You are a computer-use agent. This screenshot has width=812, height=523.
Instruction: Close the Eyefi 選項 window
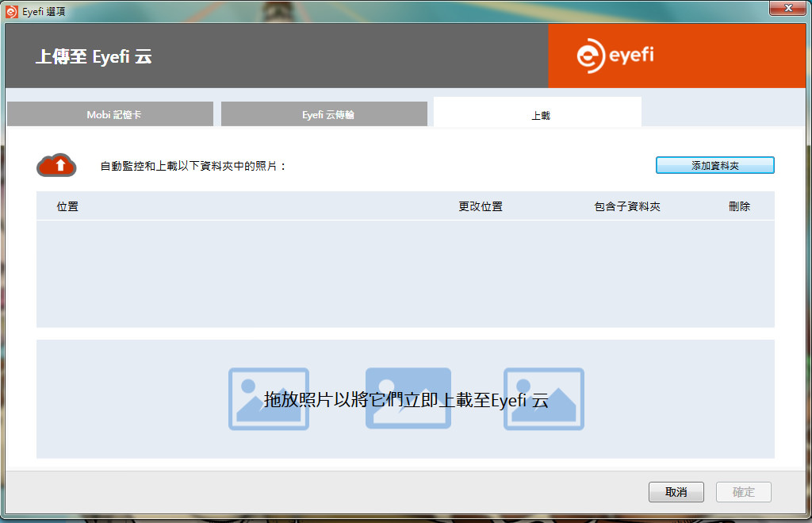[x=787, y=8]
